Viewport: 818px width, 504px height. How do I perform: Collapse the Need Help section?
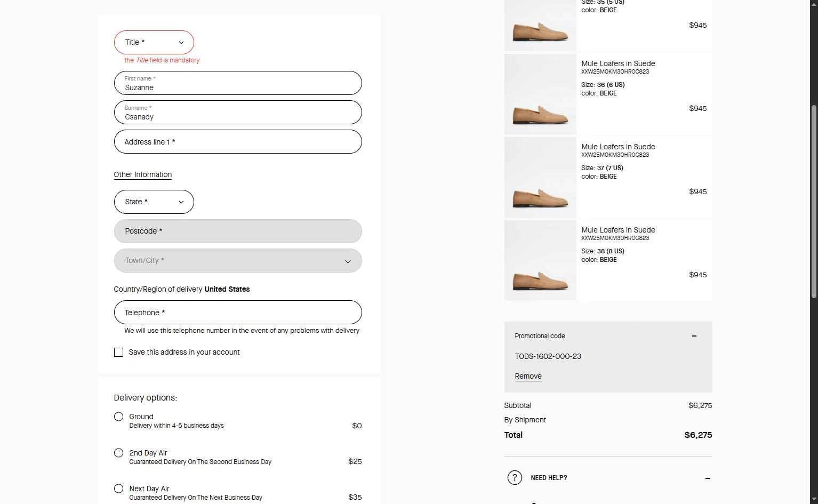pyautogui.click(x=707, y=478)
